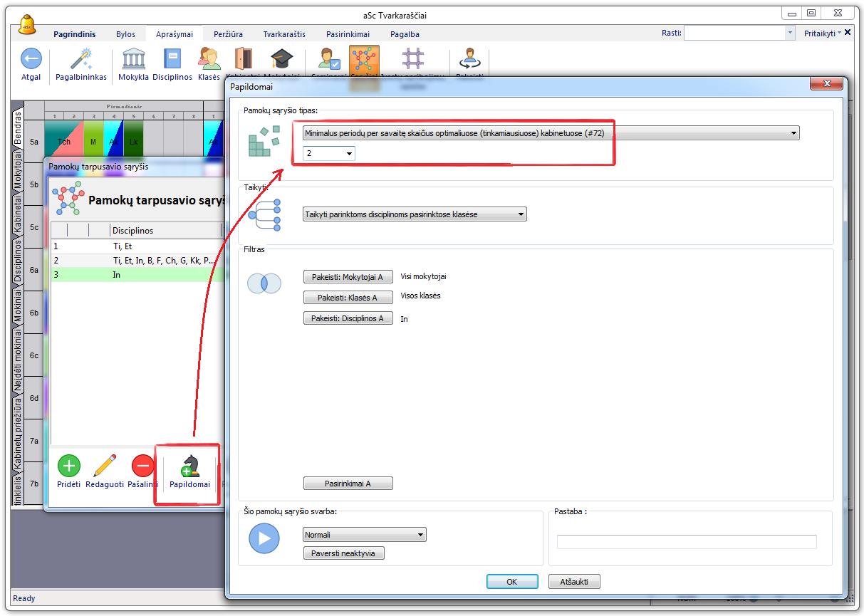The height and width of the screenshot is (616, 864).
Task: Switch to the Pagrindinis ribbon tab
Action: (74, 34)
